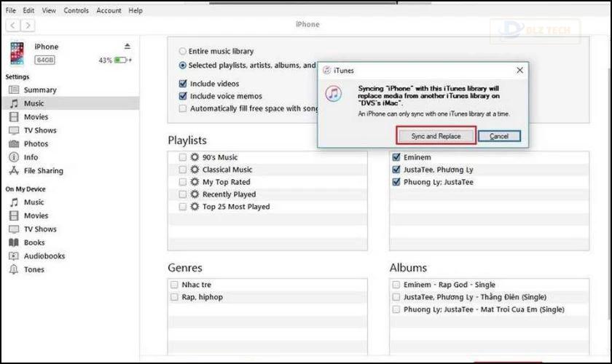The image size is (612, 364).
Task: Check Mat Troi Cua Em album
Action: 396,310
